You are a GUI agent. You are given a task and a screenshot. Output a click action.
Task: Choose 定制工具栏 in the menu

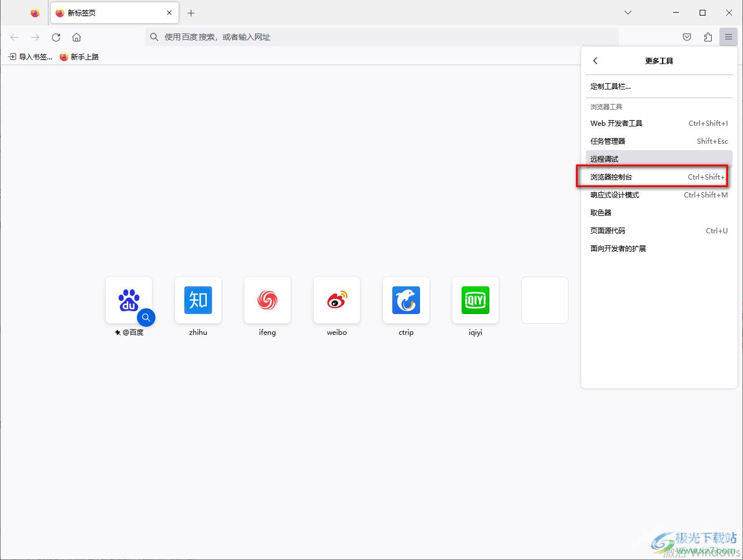point(659,87)
